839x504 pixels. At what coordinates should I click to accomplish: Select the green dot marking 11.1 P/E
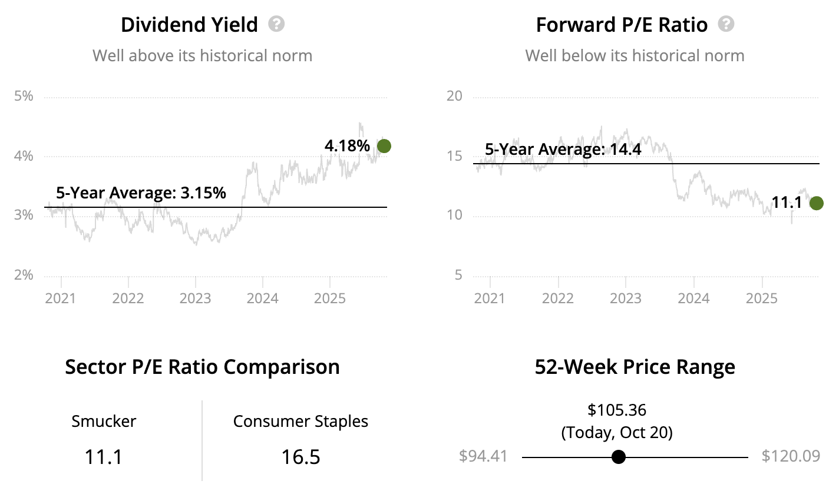[x=817, y=203]
